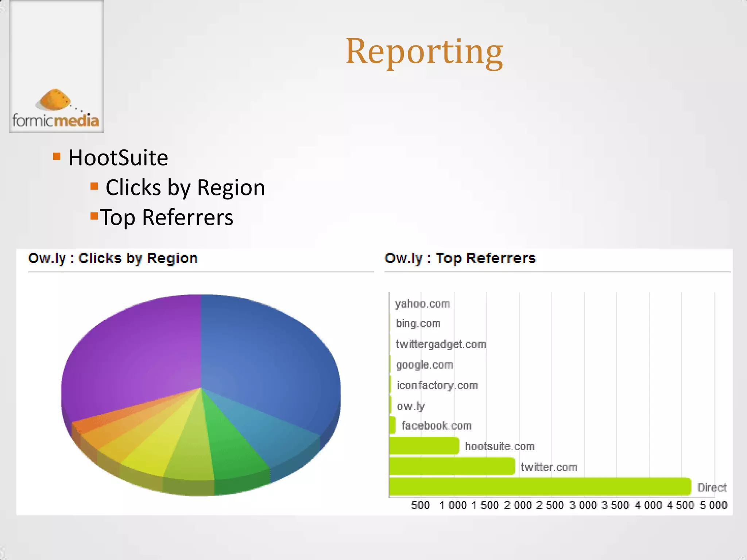747x560 pixels.
Task: Click the 2 500 axis value
Action: [x=550, y=505]
